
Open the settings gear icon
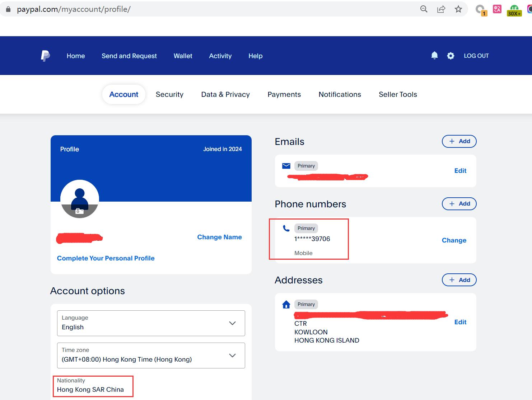click(x=451, y=56)
